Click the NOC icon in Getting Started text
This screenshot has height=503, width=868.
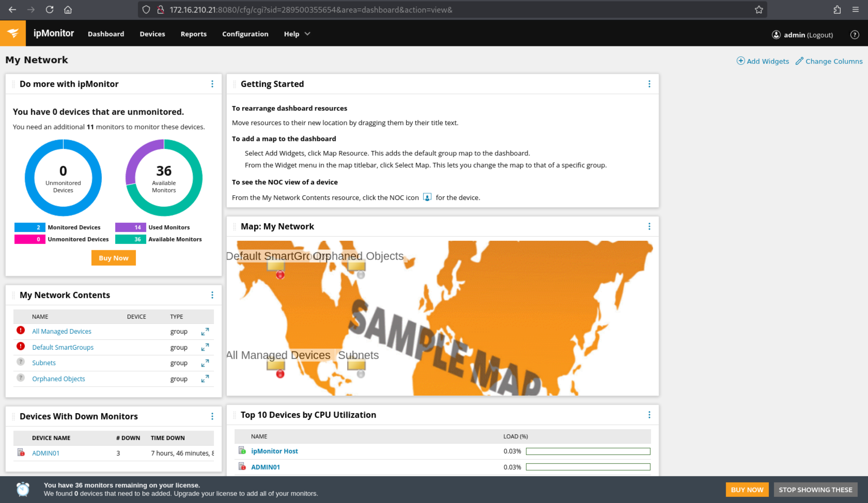tap(427, 197)
